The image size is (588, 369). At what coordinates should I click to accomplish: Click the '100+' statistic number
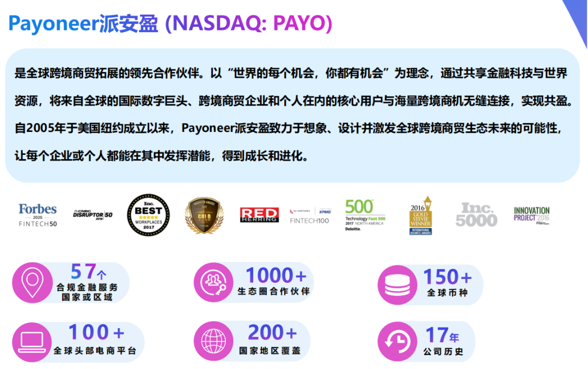tap(96, 332)
